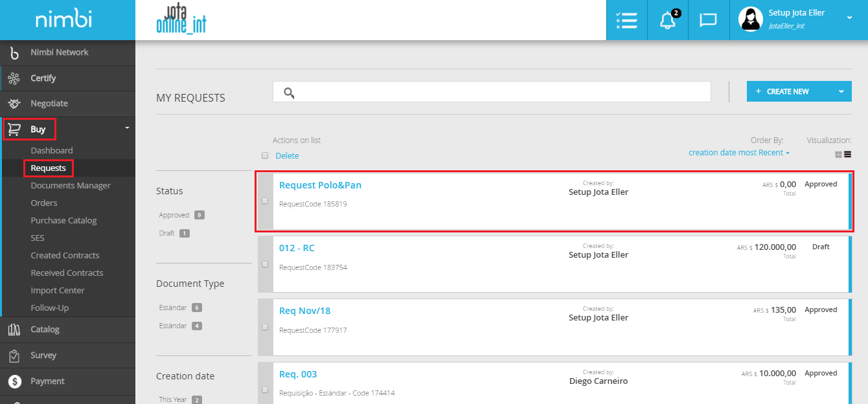Click the Payment dollar icon
Screen dimensions: 868x404
point(14,381)
